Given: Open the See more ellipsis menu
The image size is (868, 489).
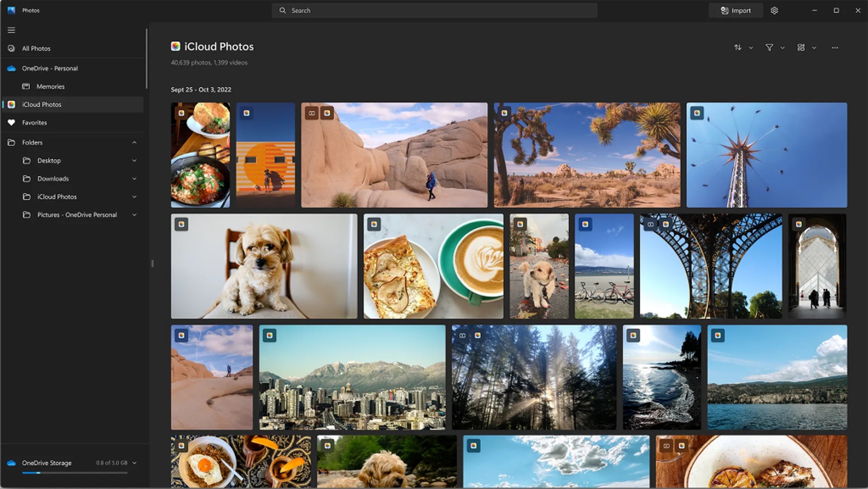Looking at the screenshot, I should tap(834, 47).
